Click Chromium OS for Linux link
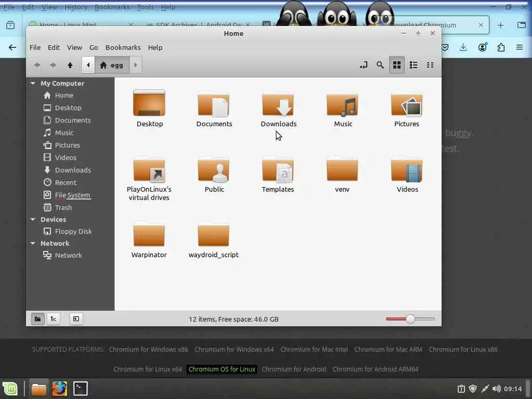Screen dimensions: 532x399 point(222,369)
